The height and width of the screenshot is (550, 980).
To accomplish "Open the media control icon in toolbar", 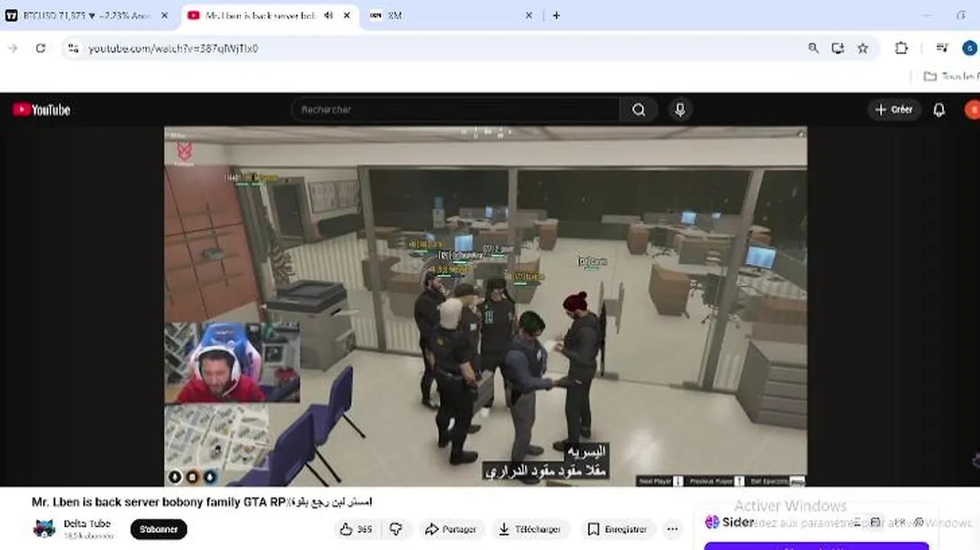I will (943, 48).
